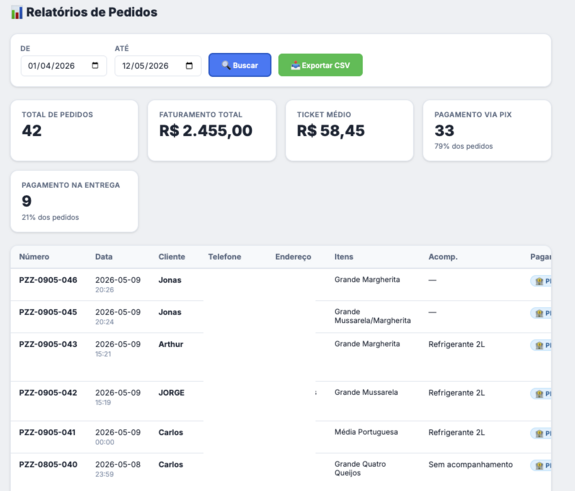
Task: Click the Telefone column header
Action: 225,257
